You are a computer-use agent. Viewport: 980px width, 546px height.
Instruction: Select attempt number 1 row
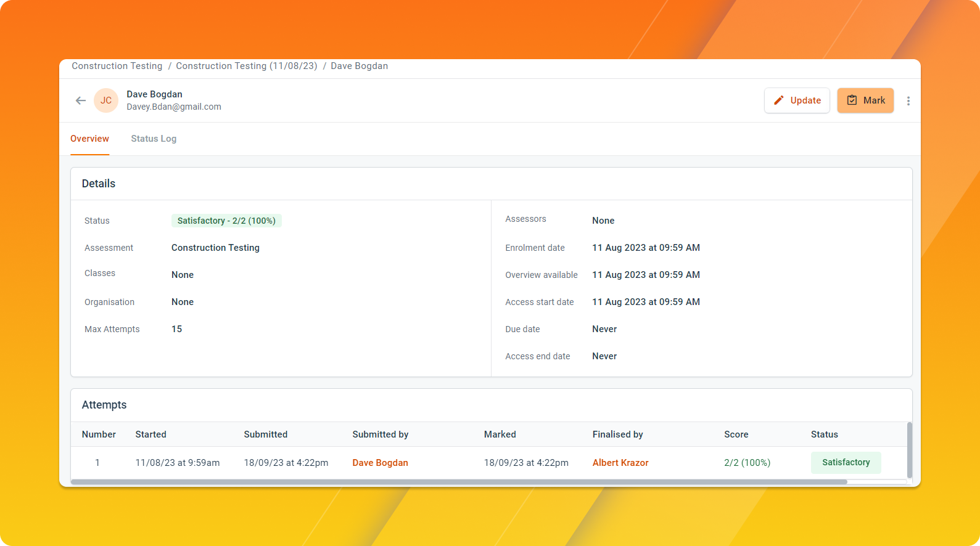coord(488,463)
